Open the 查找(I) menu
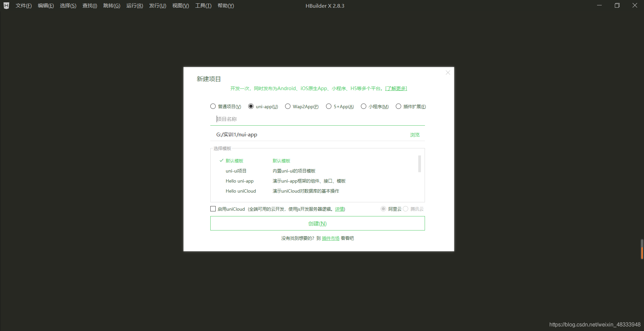 [x=90, y=6]
